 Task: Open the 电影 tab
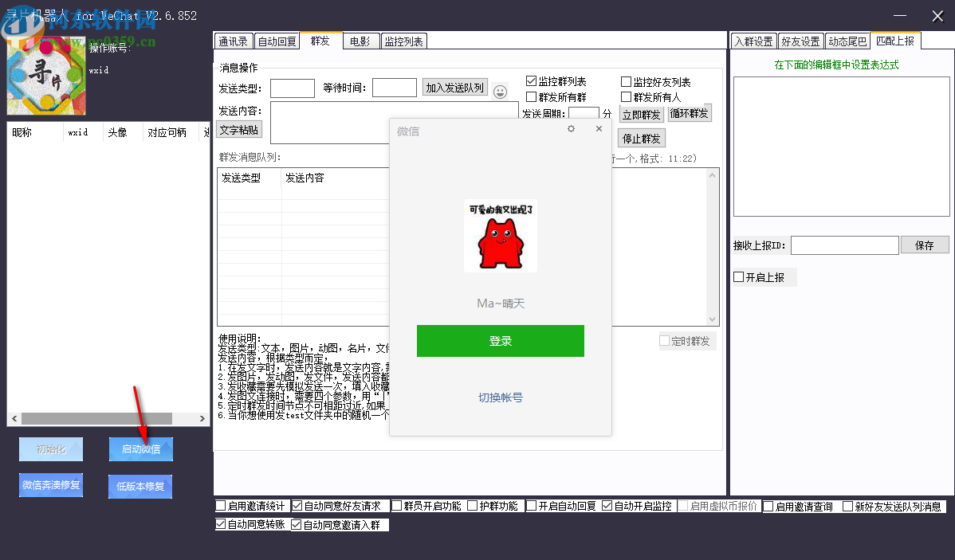pyautogui.click(x=360, y=41)
